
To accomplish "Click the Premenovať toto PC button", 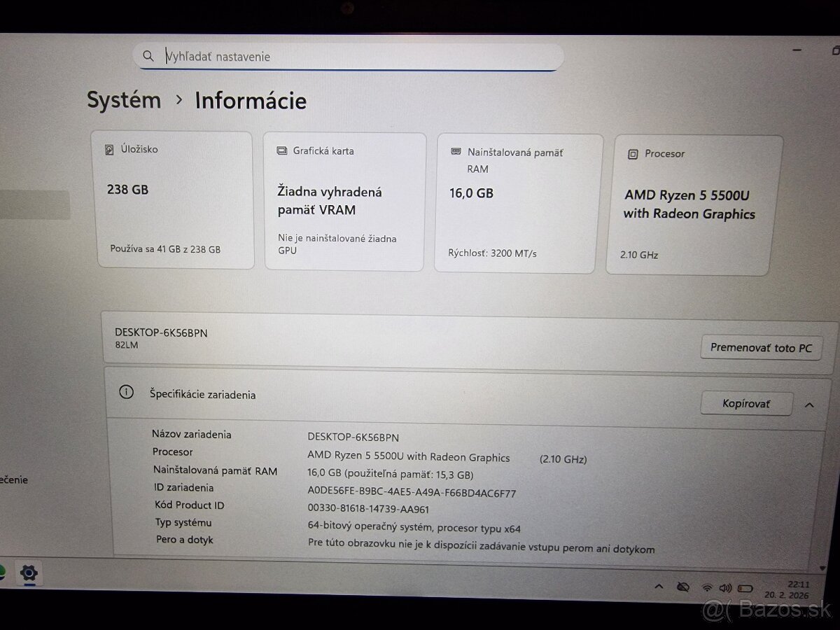I will click(761, 347).
